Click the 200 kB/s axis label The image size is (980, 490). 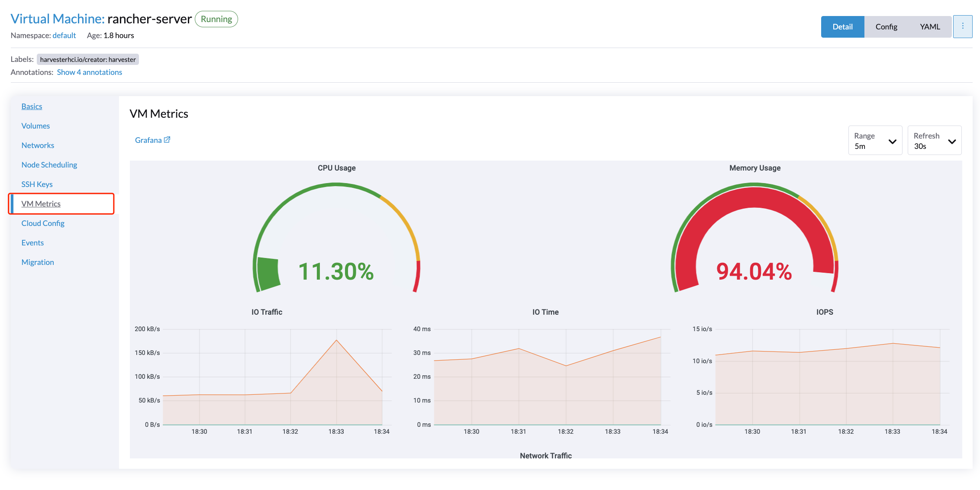147,329
